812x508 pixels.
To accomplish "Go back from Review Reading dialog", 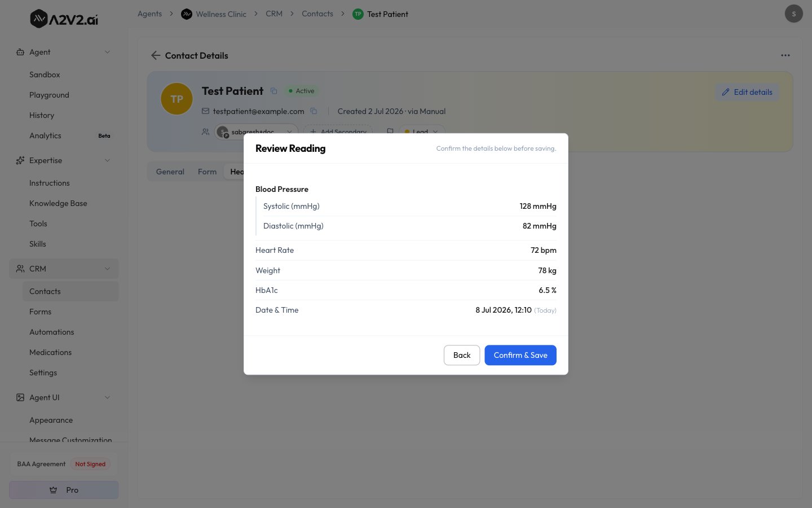I will pos(461,355).
